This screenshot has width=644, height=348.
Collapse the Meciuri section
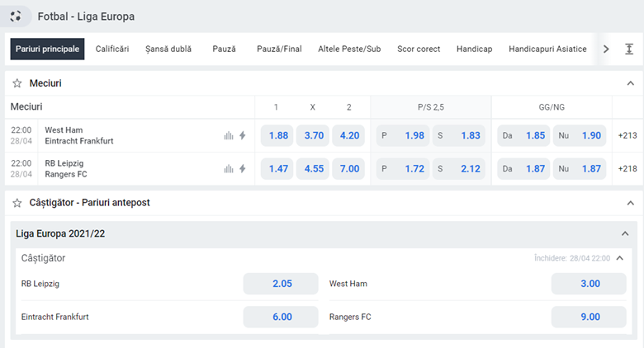[631, 83]
